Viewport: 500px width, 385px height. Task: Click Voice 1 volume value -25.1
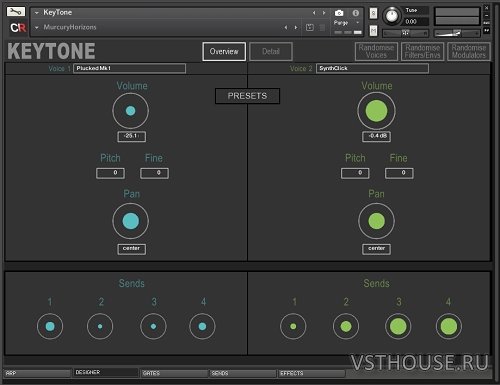click(x=131, y=136)
